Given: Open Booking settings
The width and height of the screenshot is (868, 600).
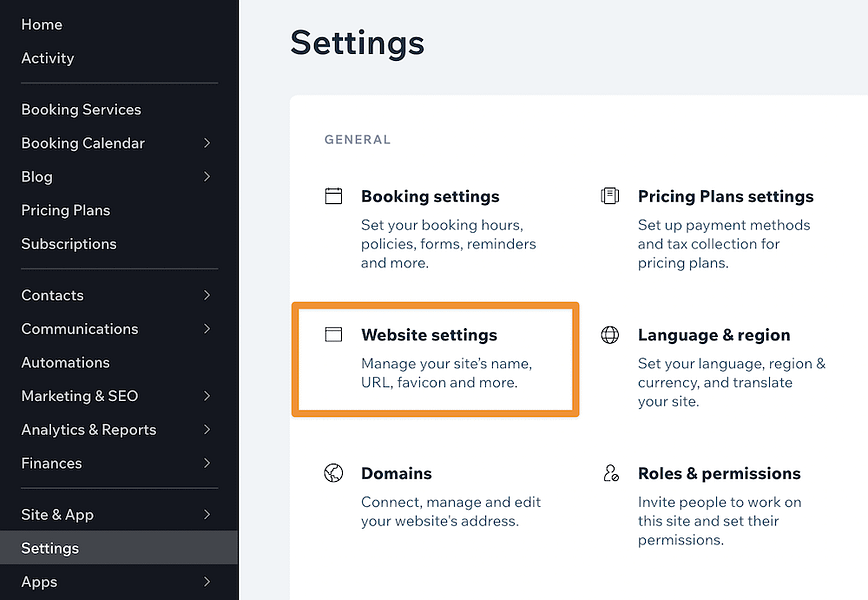Looking at the screenshot, I should pos(430,196).
